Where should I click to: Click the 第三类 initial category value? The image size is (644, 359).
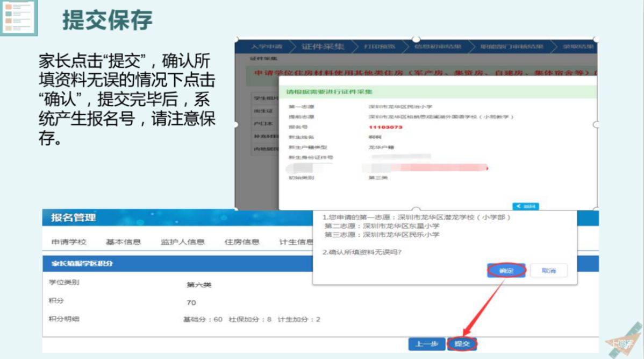(378, 178)
